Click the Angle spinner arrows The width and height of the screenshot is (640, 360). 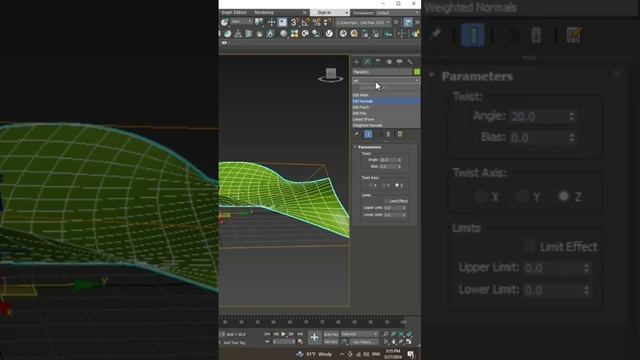[399, 160]
